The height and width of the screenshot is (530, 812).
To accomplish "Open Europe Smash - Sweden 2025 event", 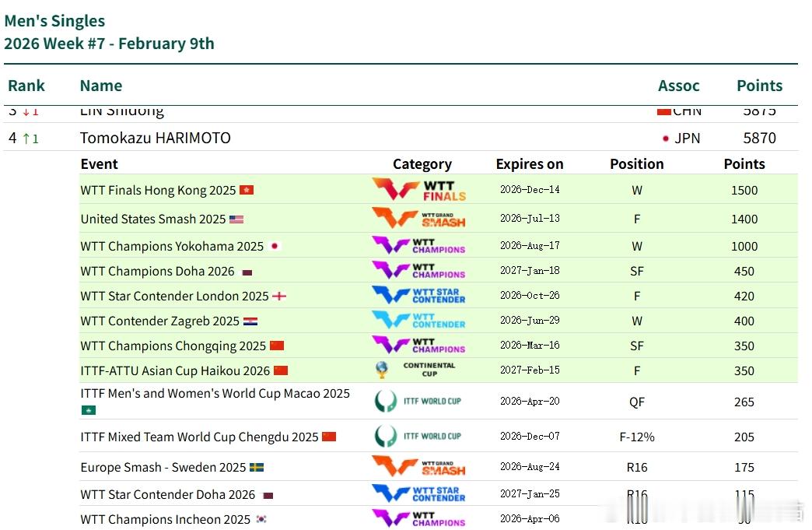I will 163,467.
